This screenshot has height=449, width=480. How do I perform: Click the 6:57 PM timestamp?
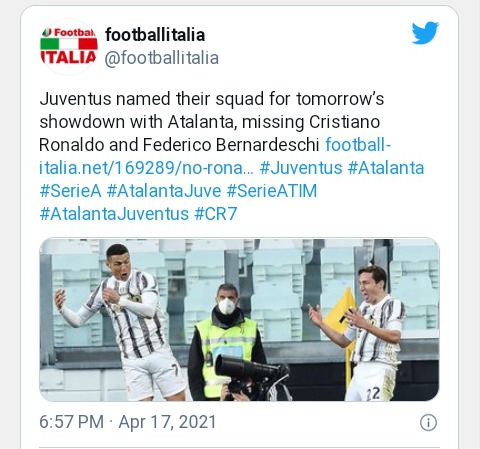[x=71, y=422]
